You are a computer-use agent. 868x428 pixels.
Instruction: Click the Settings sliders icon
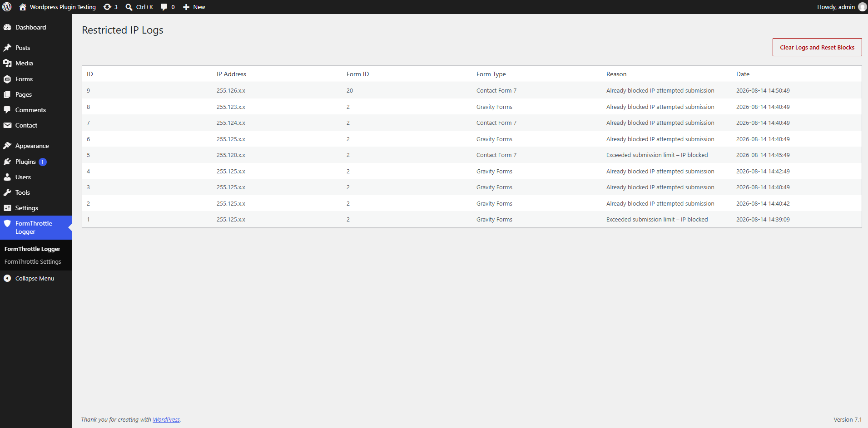(7, 208)
